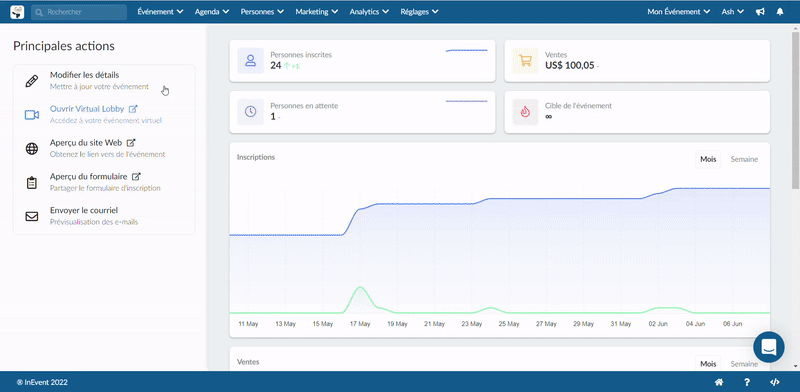Screen dimensions: 800x392
Task: Open the Marketing dropdown menu
Action: (316, 12)
